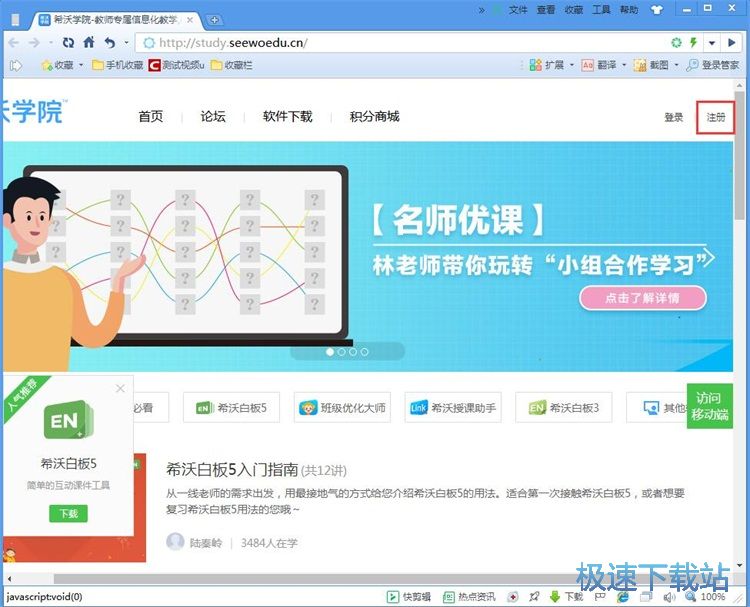Click the browser Back arrow
The image size is (750, 607).
click(x=13, y=43)
